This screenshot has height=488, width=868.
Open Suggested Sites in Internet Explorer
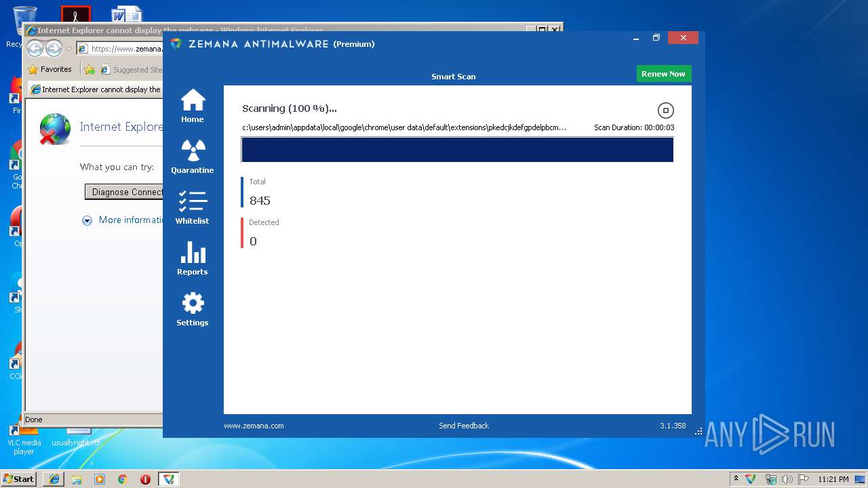click(132, 69)
